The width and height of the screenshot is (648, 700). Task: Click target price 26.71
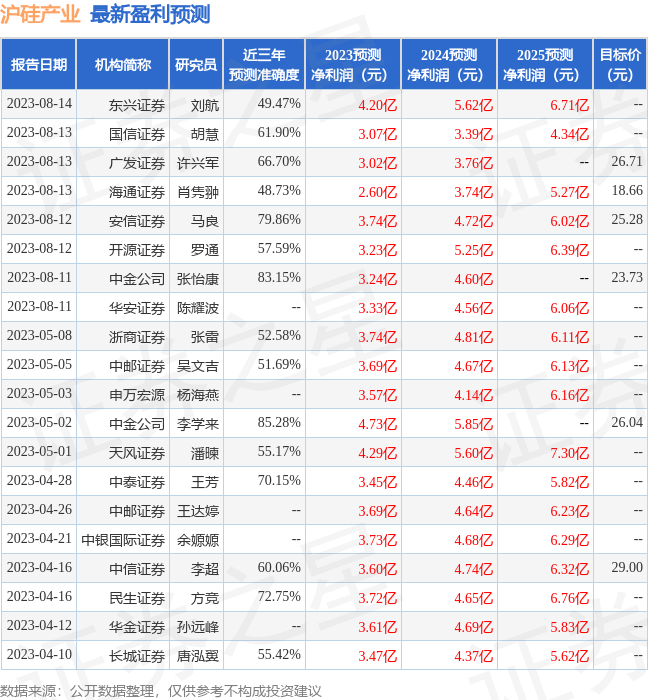[x=627, y=161]
